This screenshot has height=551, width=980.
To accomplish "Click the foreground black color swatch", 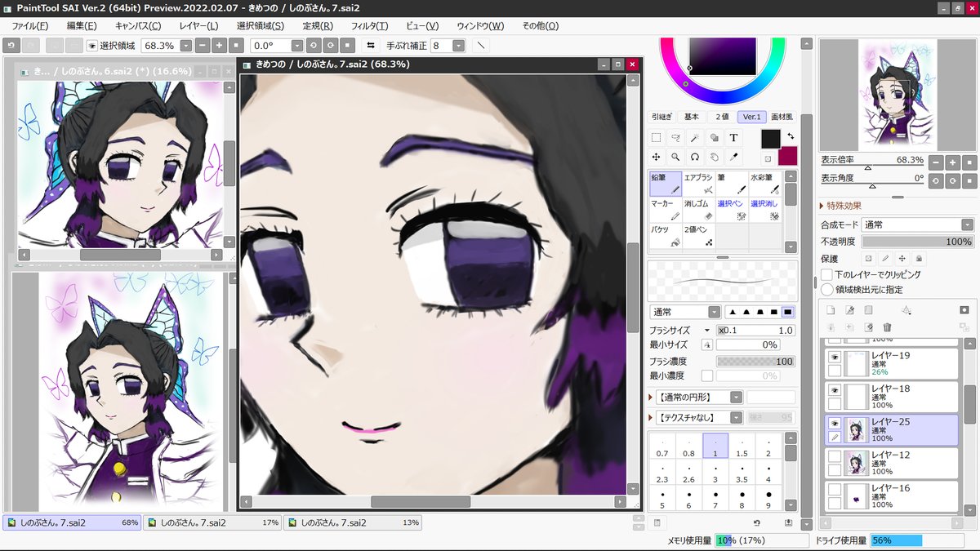I will [771, 139].
